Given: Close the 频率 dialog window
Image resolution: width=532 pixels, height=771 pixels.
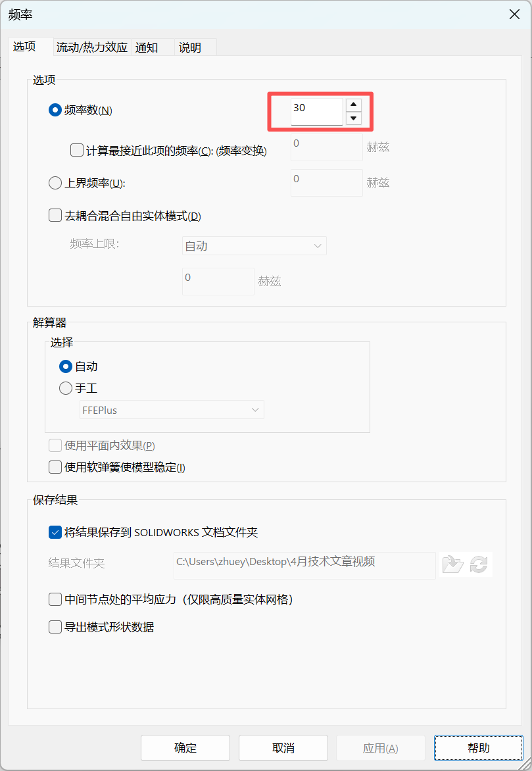Looking at the screenshot, I should 514,14.
